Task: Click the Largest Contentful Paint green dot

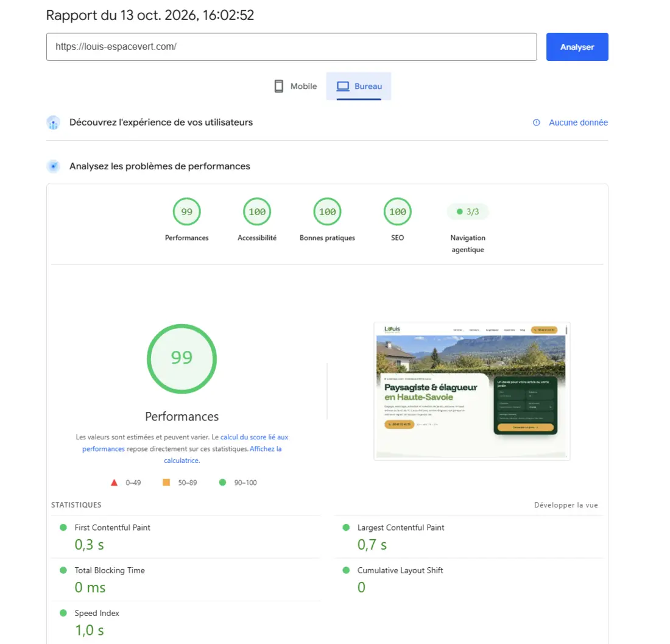Action: [x=346, y=528]
